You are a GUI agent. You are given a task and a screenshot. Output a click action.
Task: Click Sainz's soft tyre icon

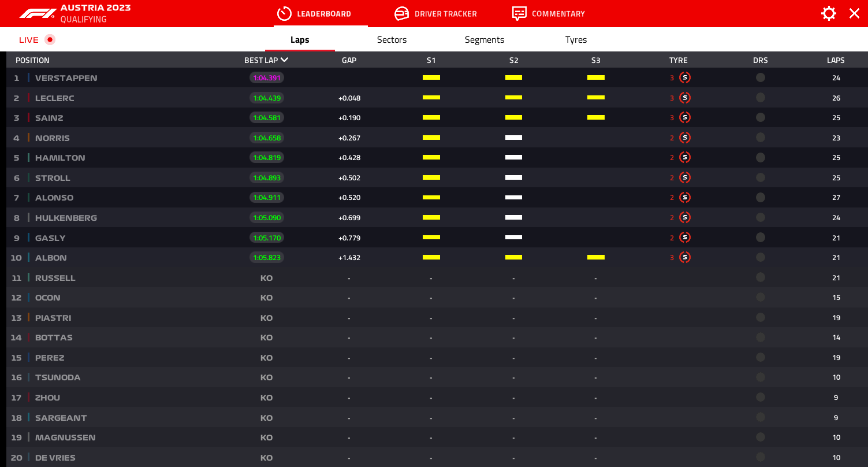pos(685,117)
